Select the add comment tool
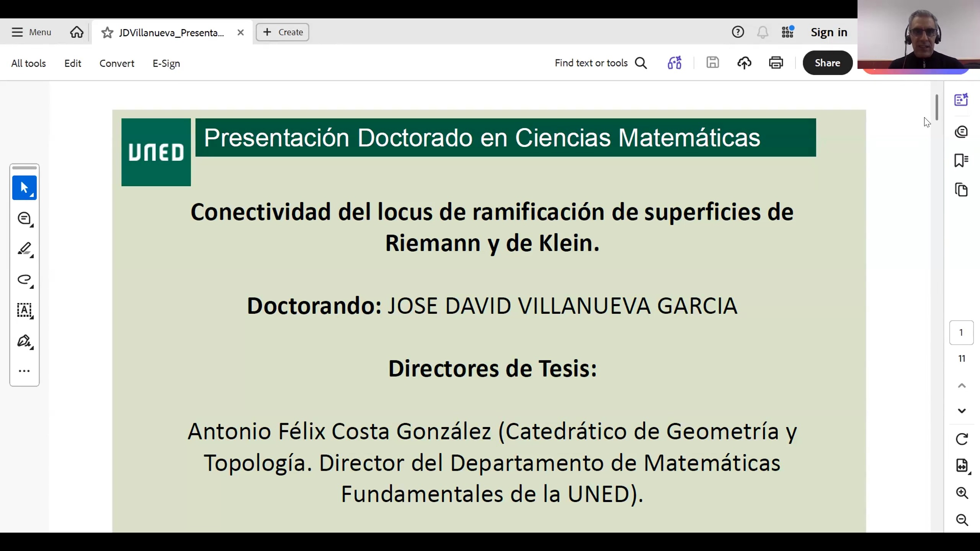 (24, 219)
